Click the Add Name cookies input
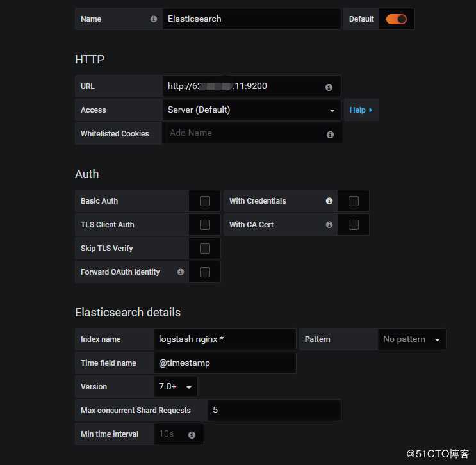Viewport: 476px width, 465px height. click(x=252, y=133)
